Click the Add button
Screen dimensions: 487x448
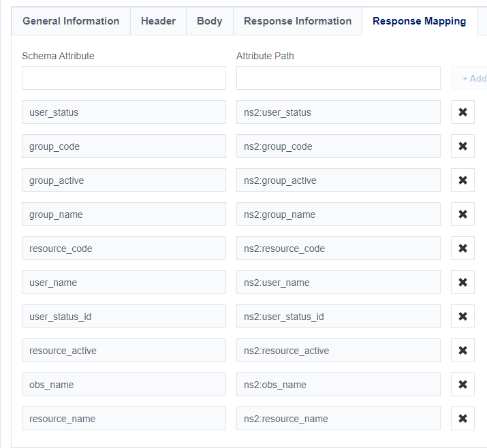point(471,78)
